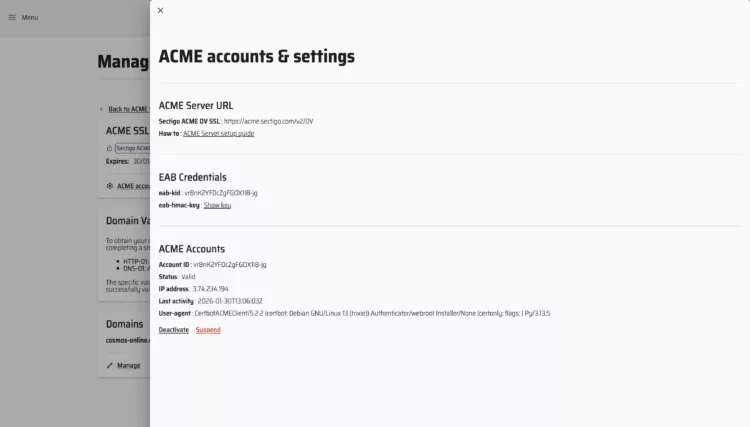Click the Menu label in top bar
This screenshot has height=427, width=750.
click(30, 17)
